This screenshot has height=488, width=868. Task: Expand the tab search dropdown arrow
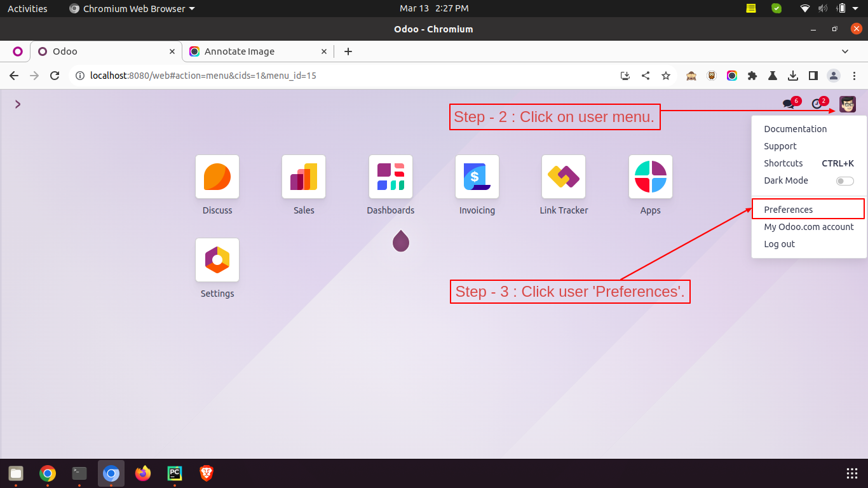tap(845, 51)
